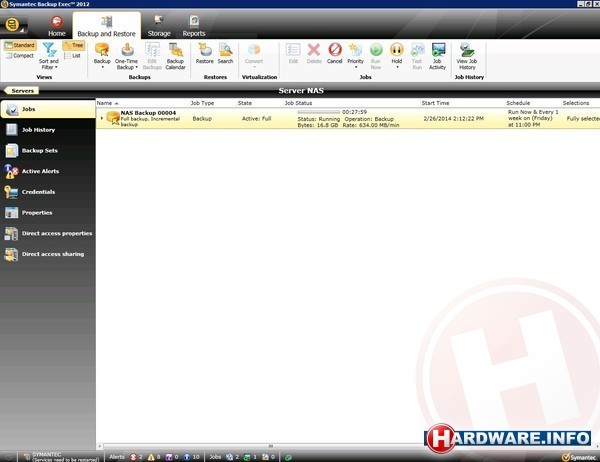This screenshot has height=462, width=600.
Task: Open the Hold job dropdown
Action: point(397,56)
